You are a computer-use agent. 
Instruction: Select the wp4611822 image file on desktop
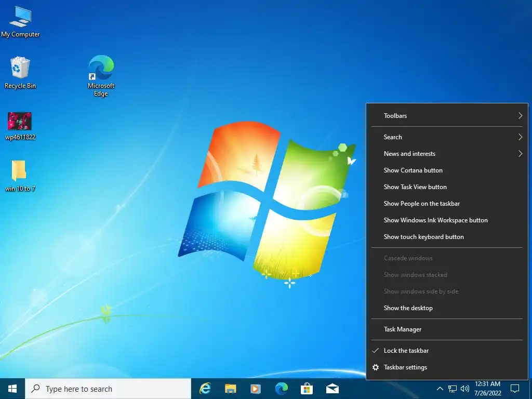coord(20,126)
